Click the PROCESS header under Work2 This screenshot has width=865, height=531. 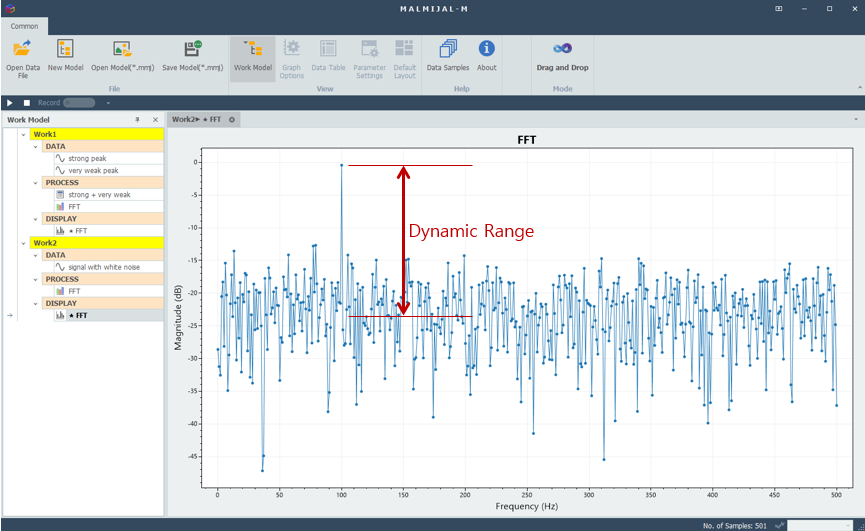click(103, 279)
